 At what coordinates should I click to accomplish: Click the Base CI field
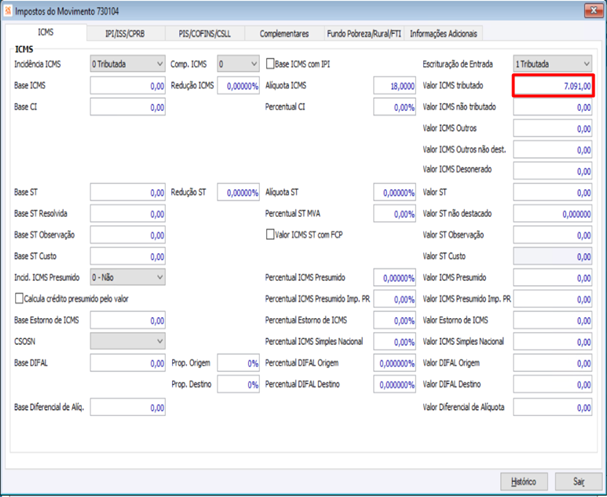coord(128,106)
